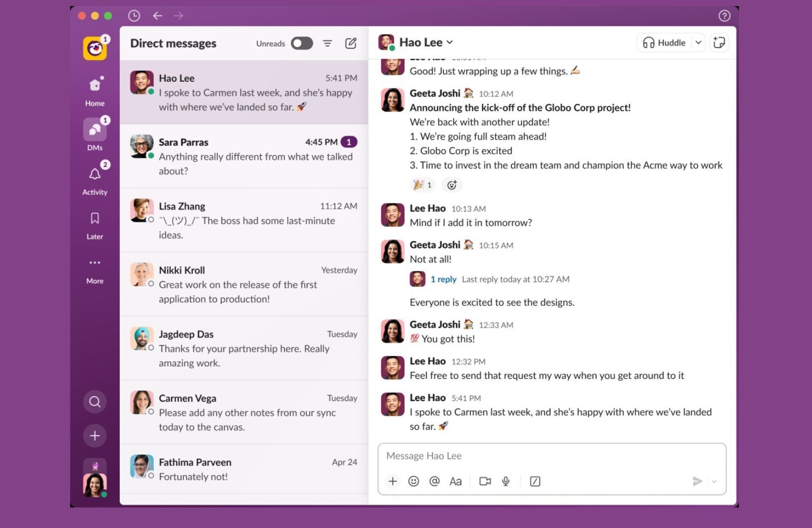Go to Home in the sidebar
Screen dimensions: 812x528
(95, 90)
